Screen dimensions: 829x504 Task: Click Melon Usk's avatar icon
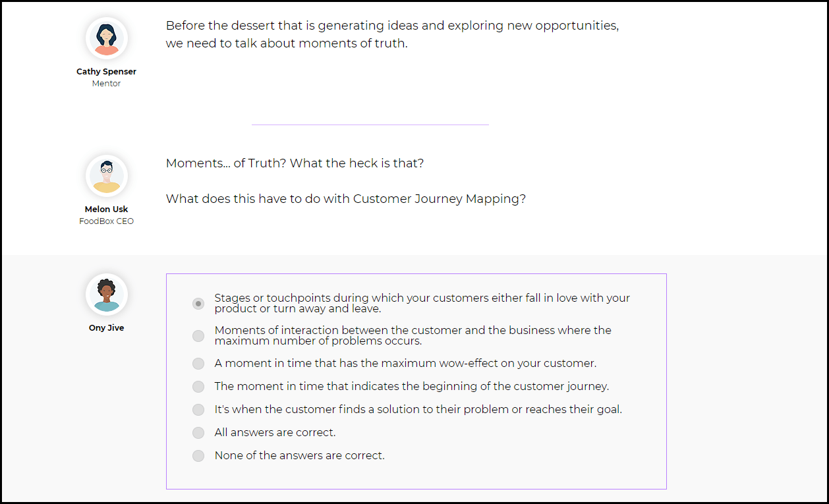point(107,176)
